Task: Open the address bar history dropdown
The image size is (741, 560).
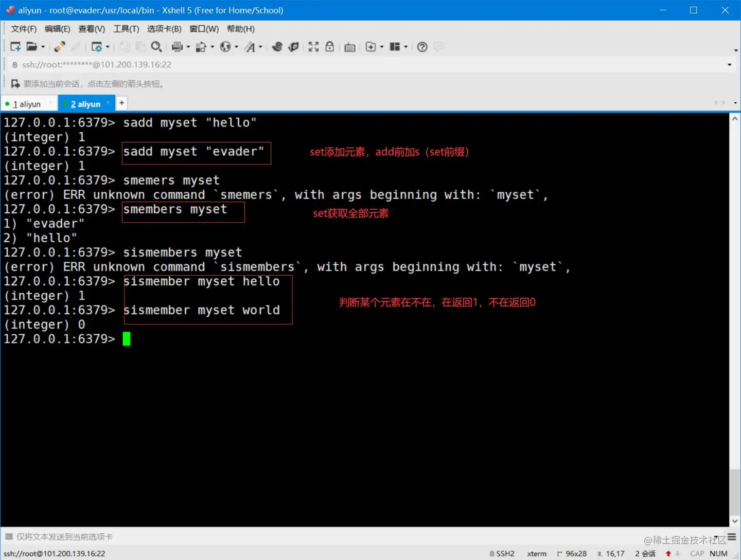Action: (x=729, y=65)
